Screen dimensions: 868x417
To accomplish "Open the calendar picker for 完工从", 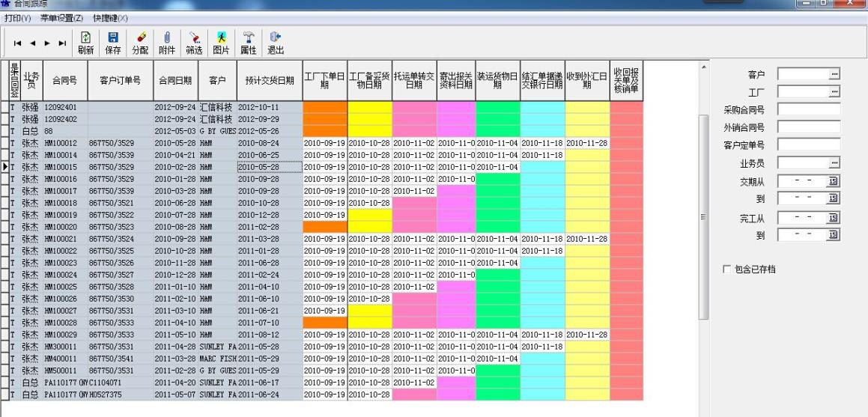I will [x=834, y=217].
